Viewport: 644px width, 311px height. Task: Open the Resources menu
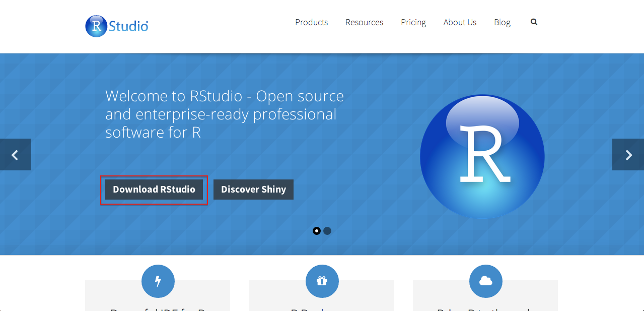pyautogui.click(x=365, y=22)
